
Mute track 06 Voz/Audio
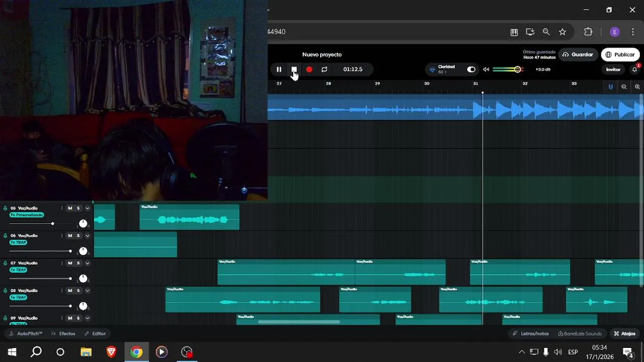(70, 236)
